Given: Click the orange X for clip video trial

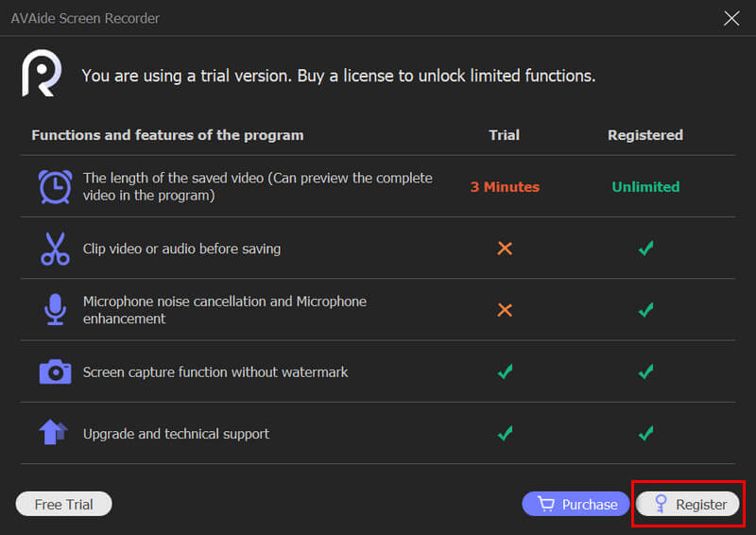Looking at the screenshot, I should pyautogui.click(x=505, y=249).
